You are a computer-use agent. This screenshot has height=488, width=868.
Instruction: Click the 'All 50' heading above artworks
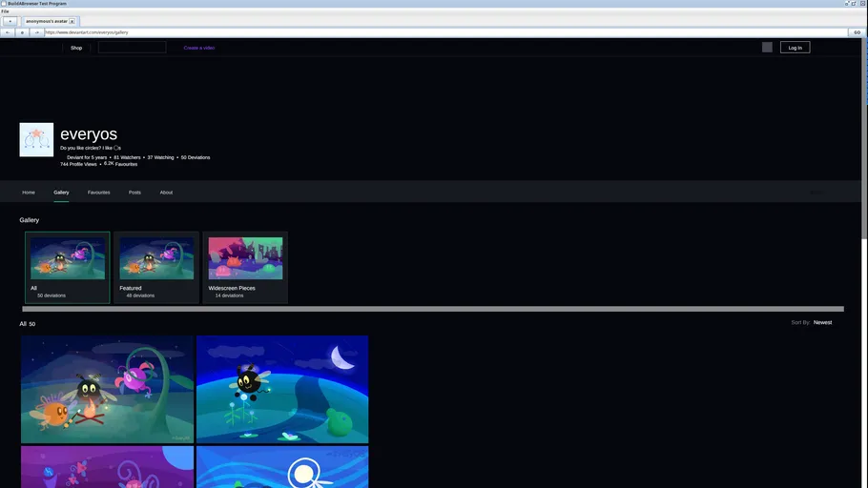(x=27, y=324)
